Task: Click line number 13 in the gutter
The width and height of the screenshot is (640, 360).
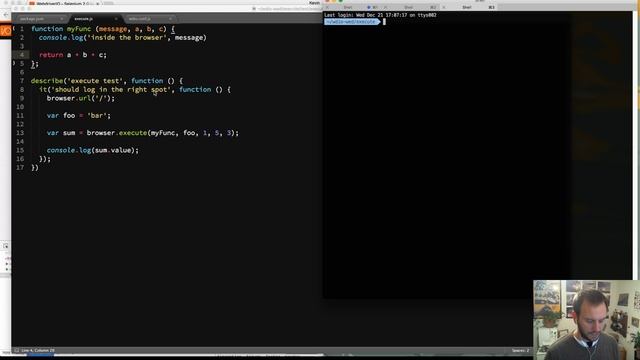Action: [20, 133]
